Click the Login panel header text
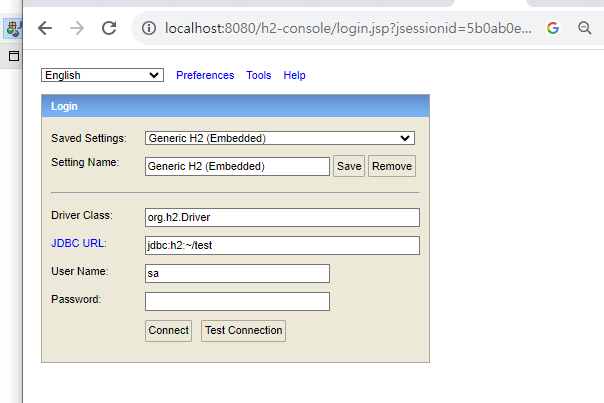This screenshot has height=403, width=604. [64, 106]
